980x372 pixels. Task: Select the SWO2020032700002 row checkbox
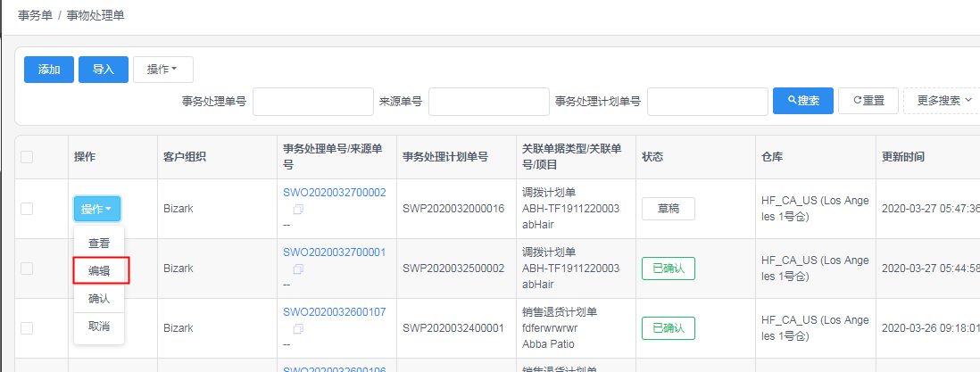(27, 209)
